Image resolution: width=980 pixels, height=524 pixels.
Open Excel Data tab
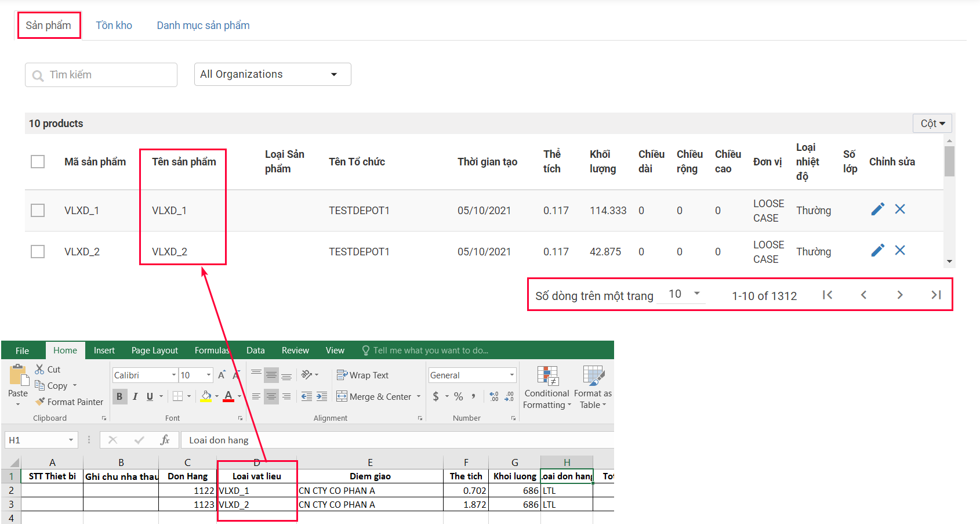pos(256,350)
